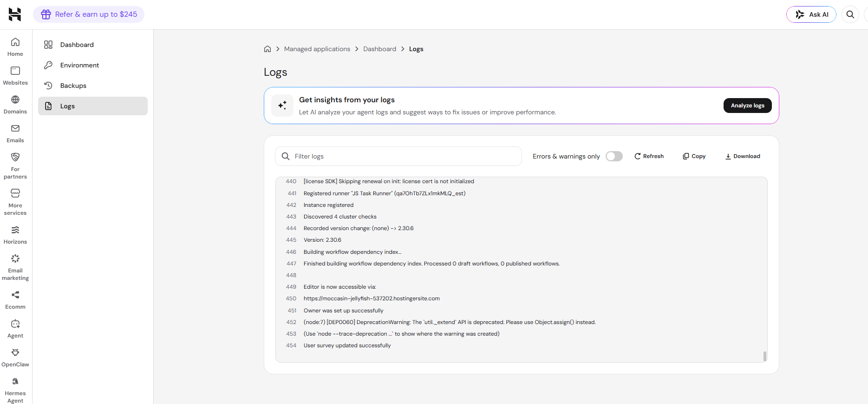
Task: Focus the Filter logs input field
Action: [398, 156]
